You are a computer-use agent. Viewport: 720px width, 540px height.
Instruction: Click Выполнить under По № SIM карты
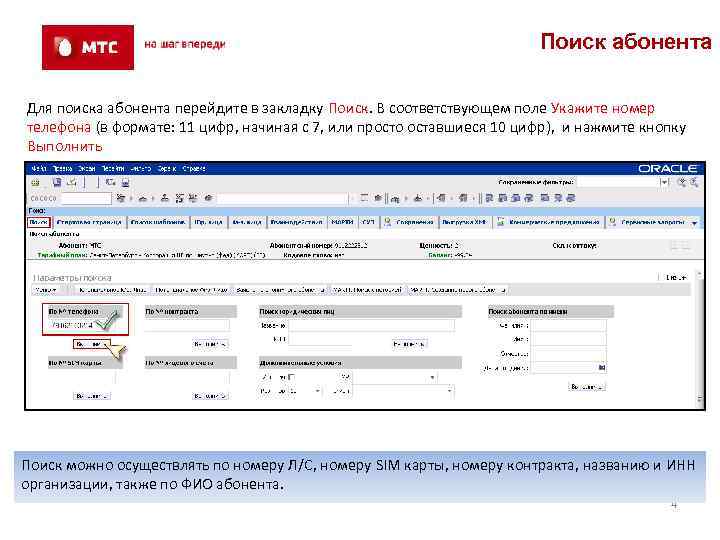[91, 396]
